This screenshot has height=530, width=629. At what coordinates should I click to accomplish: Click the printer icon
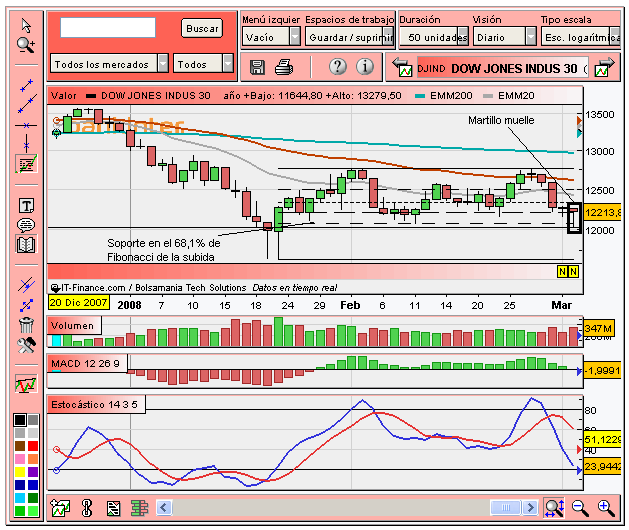(x=284, y=67)
